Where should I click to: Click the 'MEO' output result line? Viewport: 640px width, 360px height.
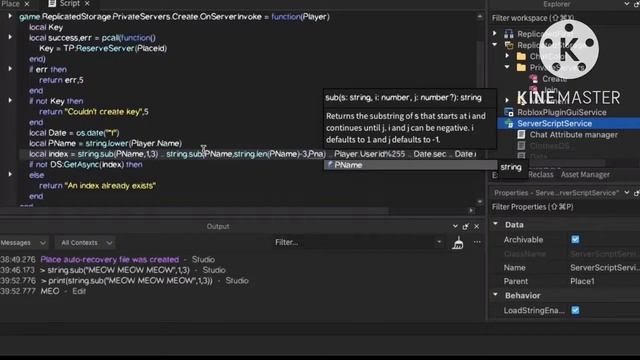point(50,291)
